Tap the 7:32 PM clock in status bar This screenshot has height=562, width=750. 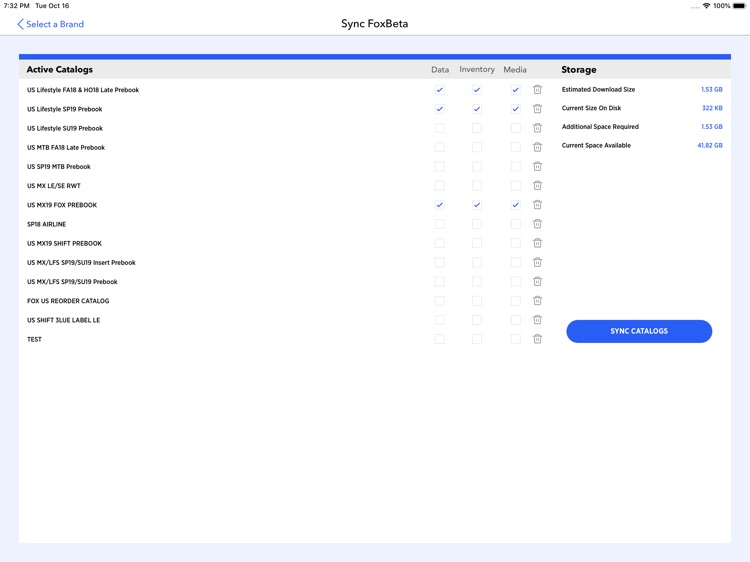16,6
